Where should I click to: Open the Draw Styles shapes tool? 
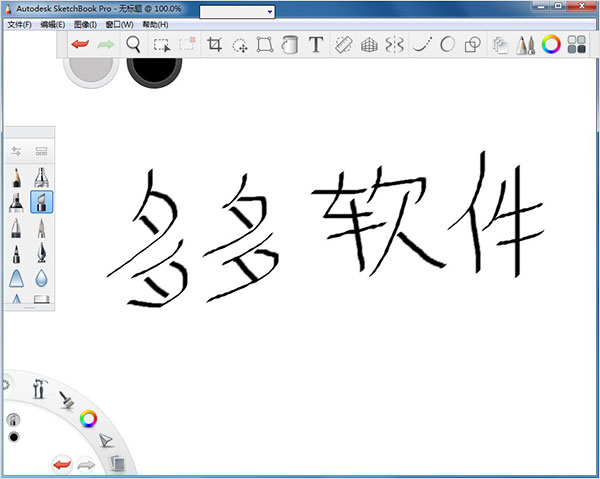coord(473,45)
